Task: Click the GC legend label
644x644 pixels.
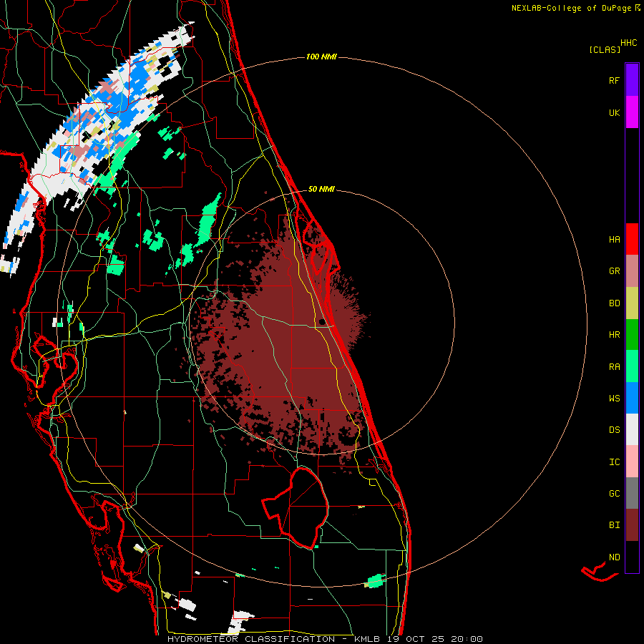Action: coord(614,494)
